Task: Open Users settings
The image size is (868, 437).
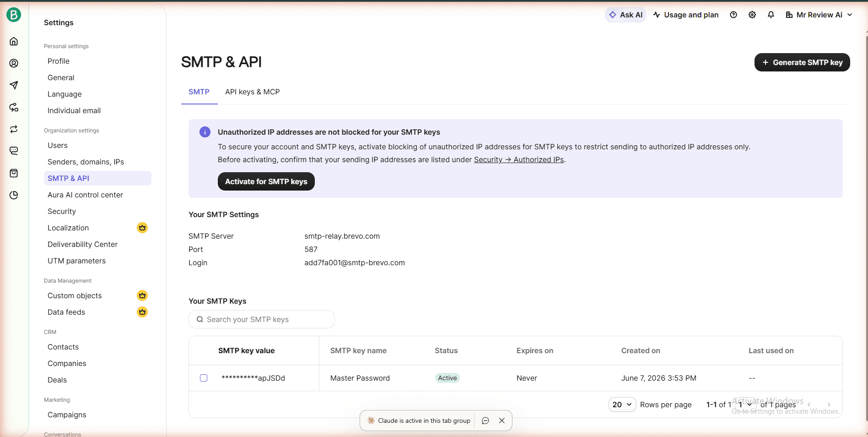Action: [58, 145]
